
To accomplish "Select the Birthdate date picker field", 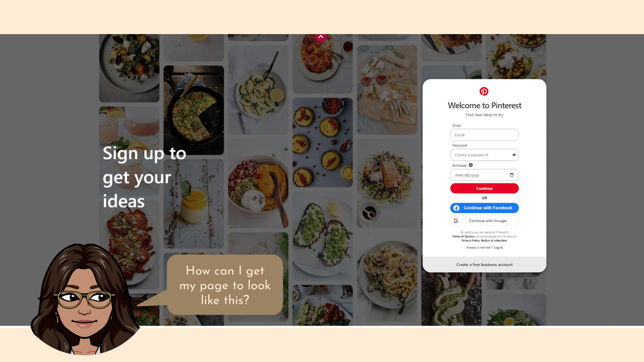I will point(484,175).
